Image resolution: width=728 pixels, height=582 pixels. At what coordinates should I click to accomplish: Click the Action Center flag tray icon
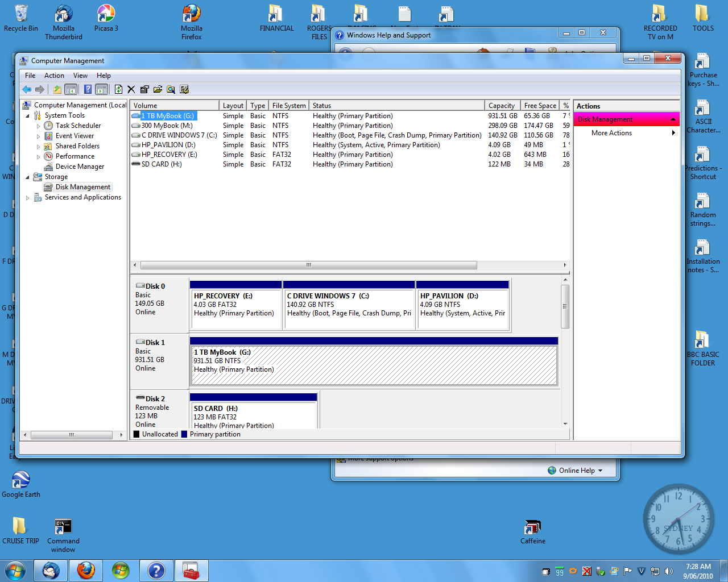point(628,571)
